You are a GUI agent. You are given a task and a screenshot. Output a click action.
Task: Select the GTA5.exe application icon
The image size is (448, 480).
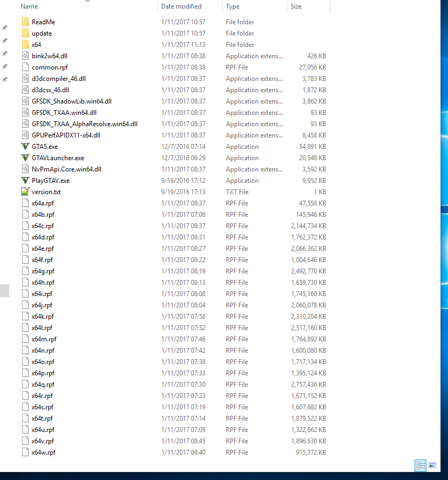click(x=25, y=147)
